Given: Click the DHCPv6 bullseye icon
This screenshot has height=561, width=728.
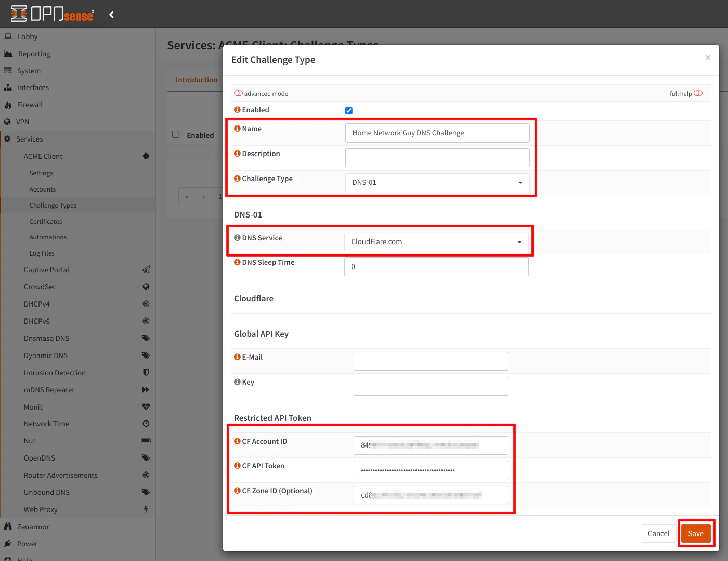Looking at the screenshot, I should (146, 321).
